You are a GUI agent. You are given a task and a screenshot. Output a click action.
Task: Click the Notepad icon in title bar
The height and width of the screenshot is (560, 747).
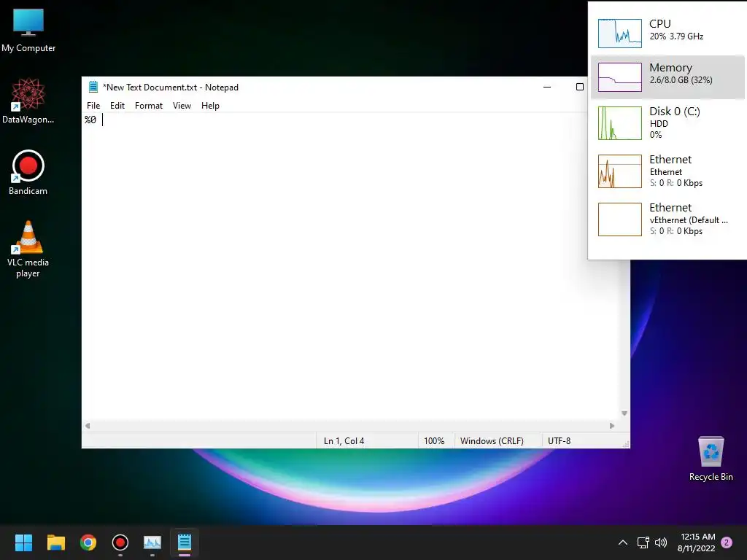(x=93, y=87)
